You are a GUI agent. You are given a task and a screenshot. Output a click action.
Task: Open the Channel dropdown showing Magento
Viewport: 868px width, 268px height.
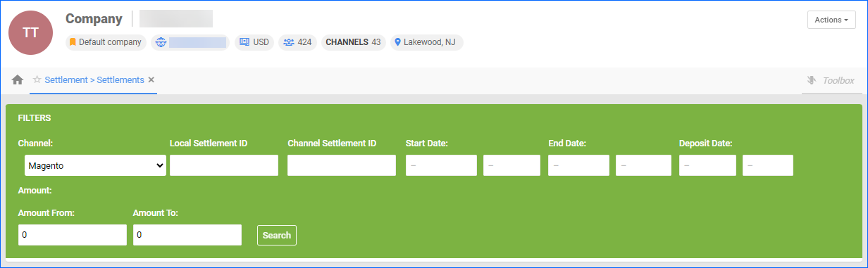tap(95, 166)
